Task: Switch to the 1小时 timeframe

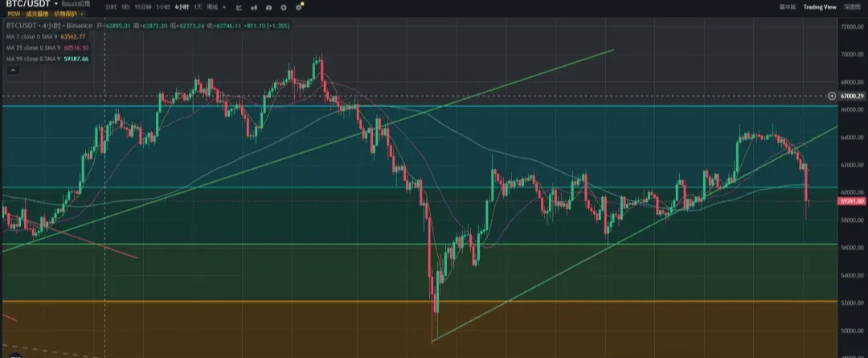Action: point(163,7)
